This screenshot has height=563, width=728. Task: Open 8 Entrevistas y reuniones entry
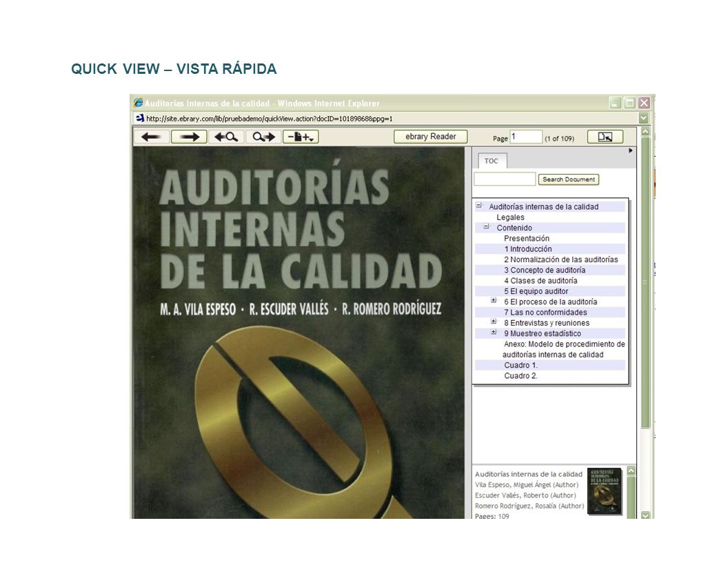point(547,323)
